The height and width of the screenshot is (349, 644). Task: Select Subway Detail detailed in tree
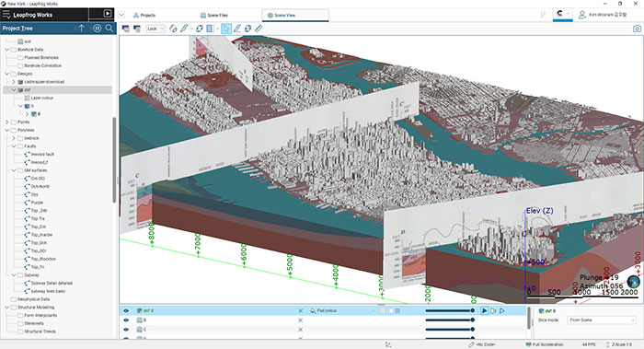click(52, 284)
